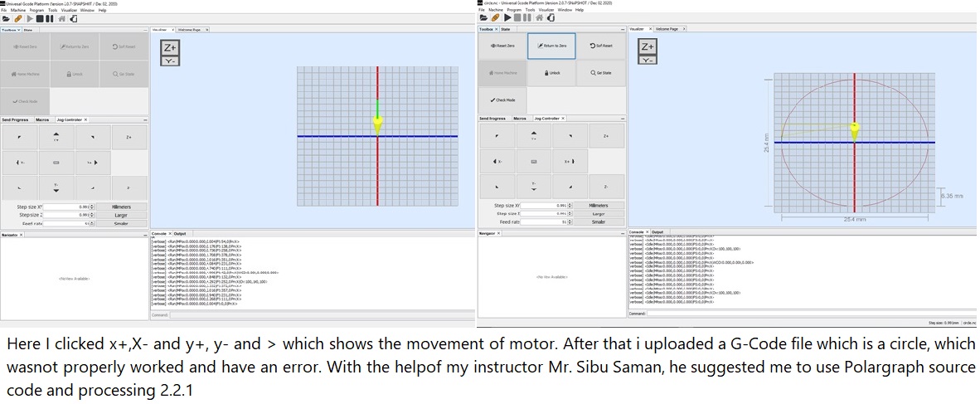Switch to State tab in right window

(x=505, y=29)
